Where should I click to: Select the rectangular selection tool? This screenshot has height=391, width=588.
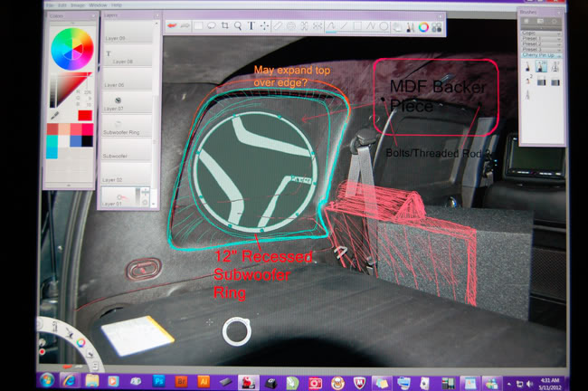tap(198, 25)
